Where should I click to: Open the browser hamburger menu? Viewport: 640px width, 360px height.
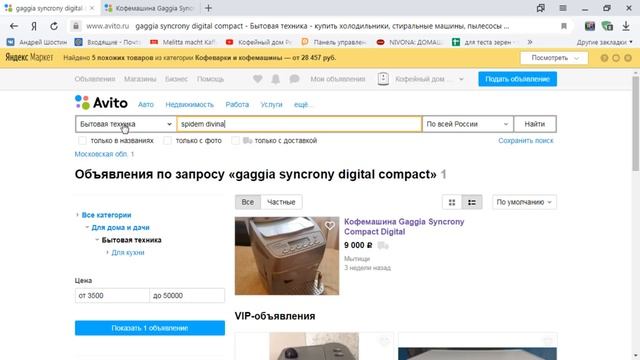[x=563, y=8]
